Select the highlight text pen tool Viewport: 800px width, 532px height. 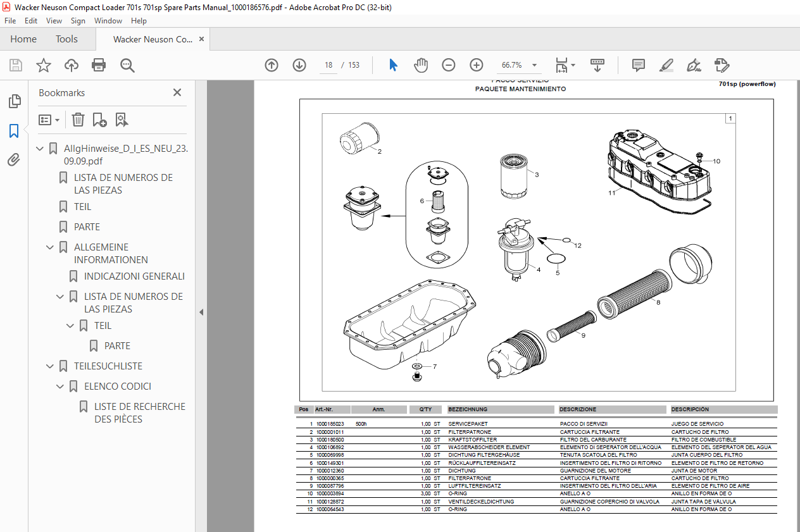pos(666,65)
